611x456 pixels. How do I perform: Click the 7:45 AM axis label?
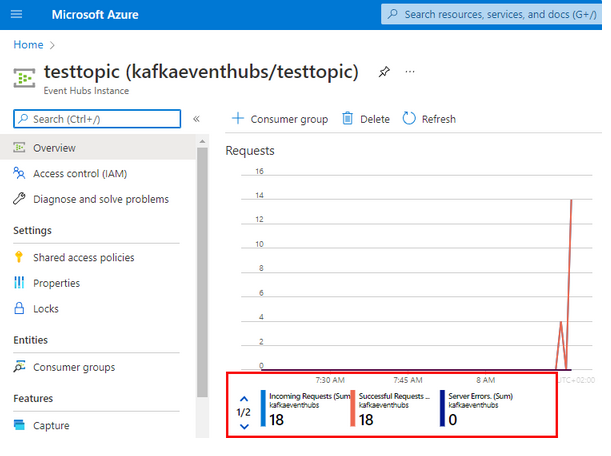[x=408, y=380]
